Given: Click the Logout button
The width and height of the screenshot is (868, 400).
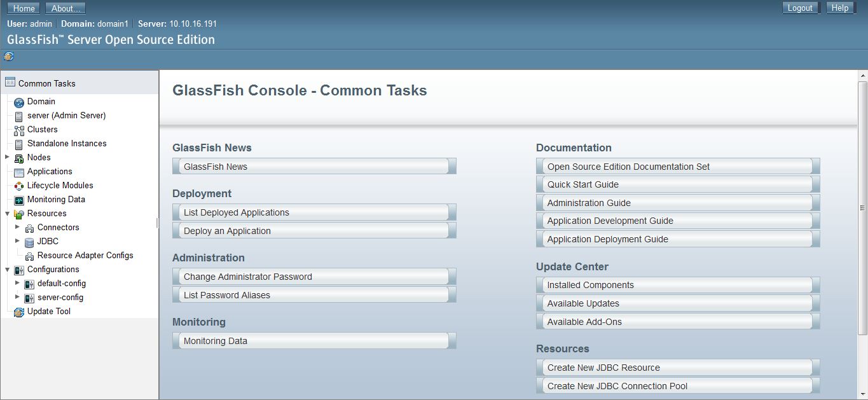Looking at the screenshot, I should click(800, 8).
